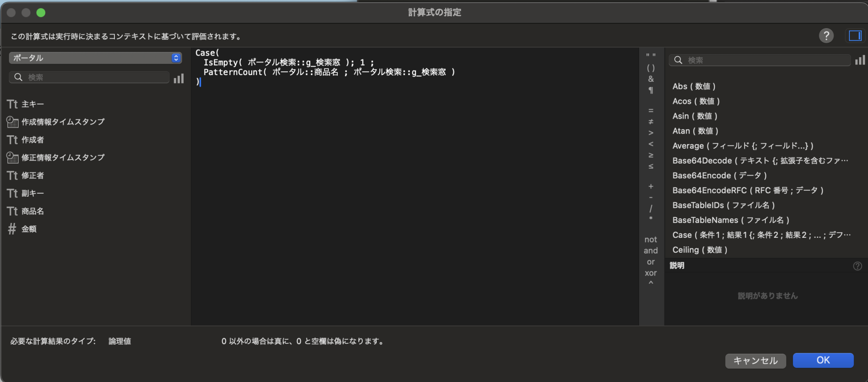Insert the ≠ comparison operator
The image size is (868, 382).
tap(651, 121)
